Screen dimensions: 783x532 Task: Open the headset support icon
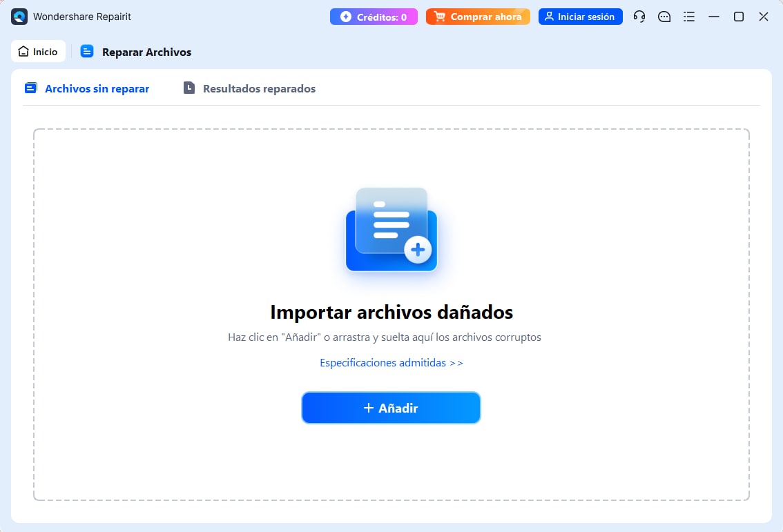pos(639,16)
